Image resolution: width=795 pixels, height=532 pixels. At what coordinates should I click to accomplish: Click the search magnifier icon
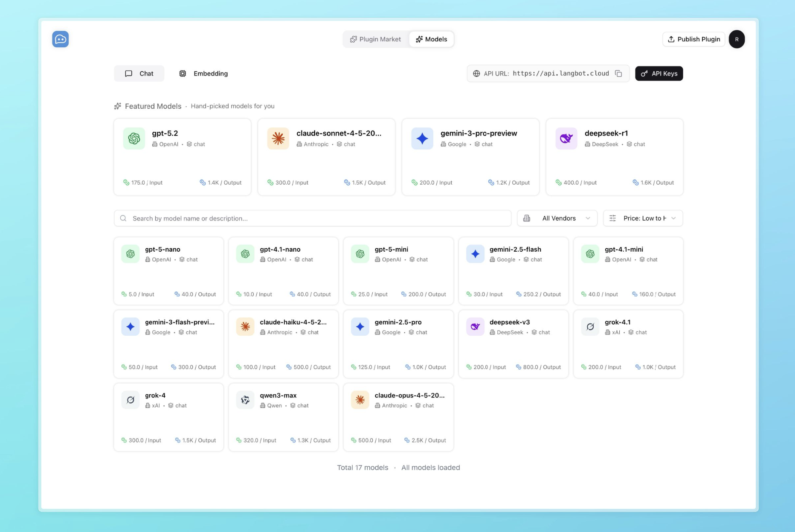coord(123,218)
